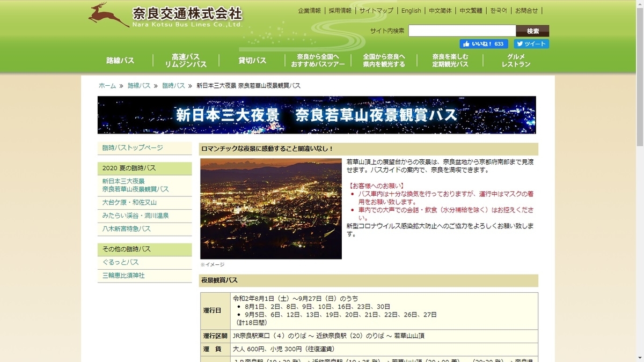Open 貸切バス navigation menu
Screen dimensions: 644x362
pos(252,61)
